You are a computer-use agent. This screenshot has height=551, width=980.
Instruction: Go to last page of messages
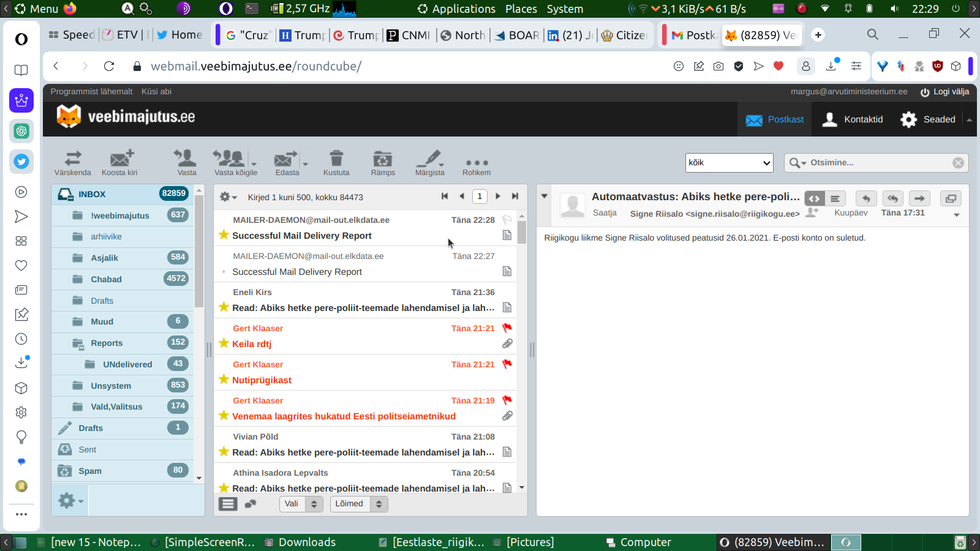point(515,196)
